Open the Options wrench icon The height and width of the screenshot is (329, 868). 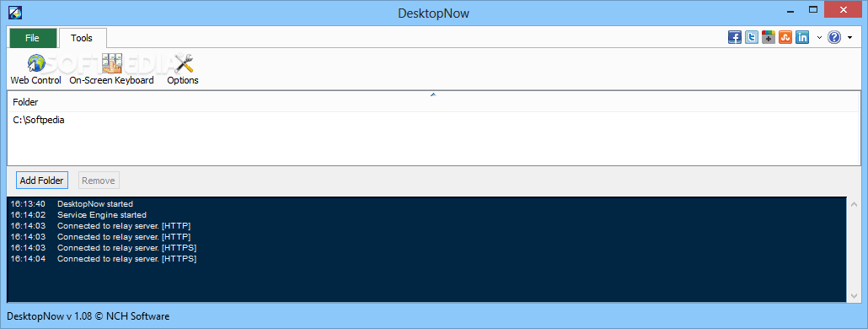(x=183, y=70)
